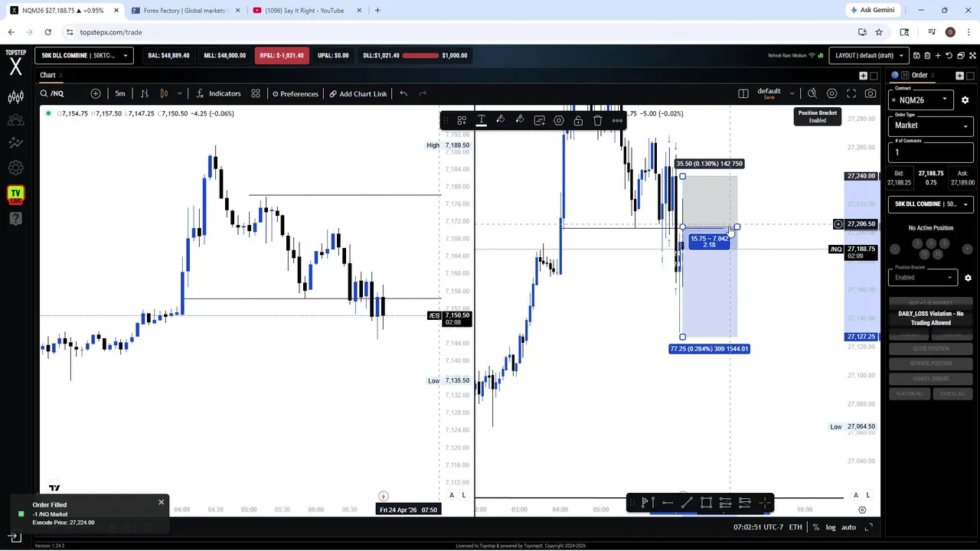Image resolution: width=980 pixels, height=551 pixels.
Task: Toggle ETH session at chart bottom
Action: (x=795, y=527)
